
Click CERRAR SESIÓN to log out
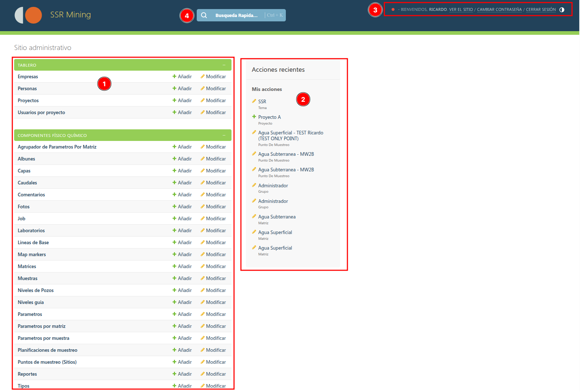point(541,9)
